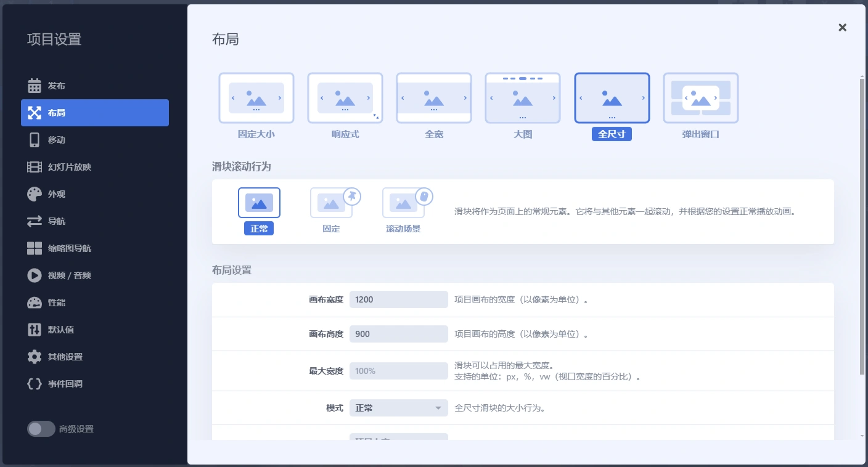Click inside the 画布宽度 input field
The height and width of the screenshot is (467, 868).
point(398,299)
